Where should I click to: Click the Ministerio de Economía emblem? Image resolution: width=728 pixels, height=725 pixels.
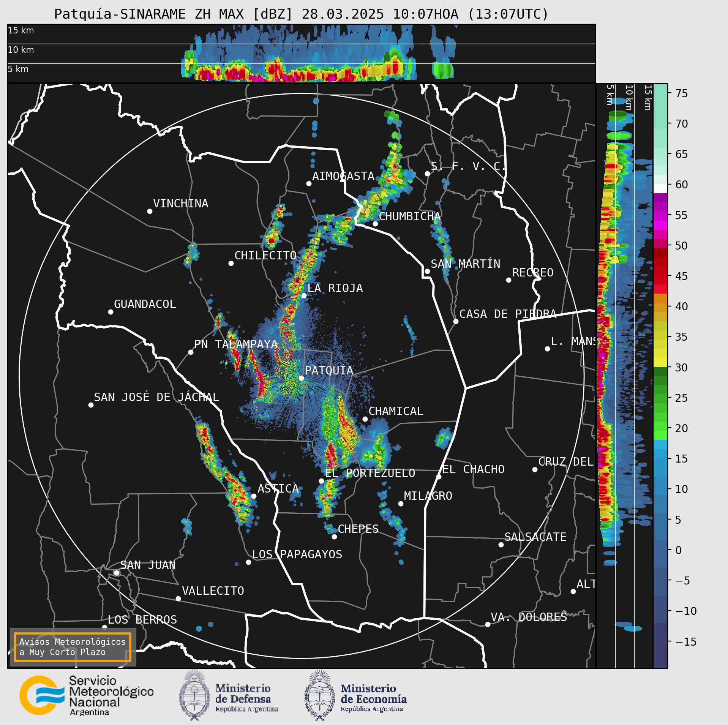(319, 696)
